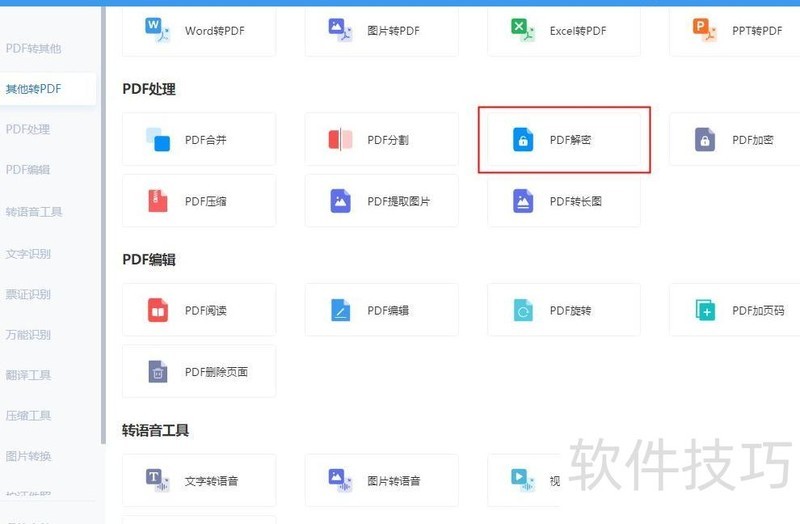
Task: Click the 图片转PDF icon
Action: 340,30
